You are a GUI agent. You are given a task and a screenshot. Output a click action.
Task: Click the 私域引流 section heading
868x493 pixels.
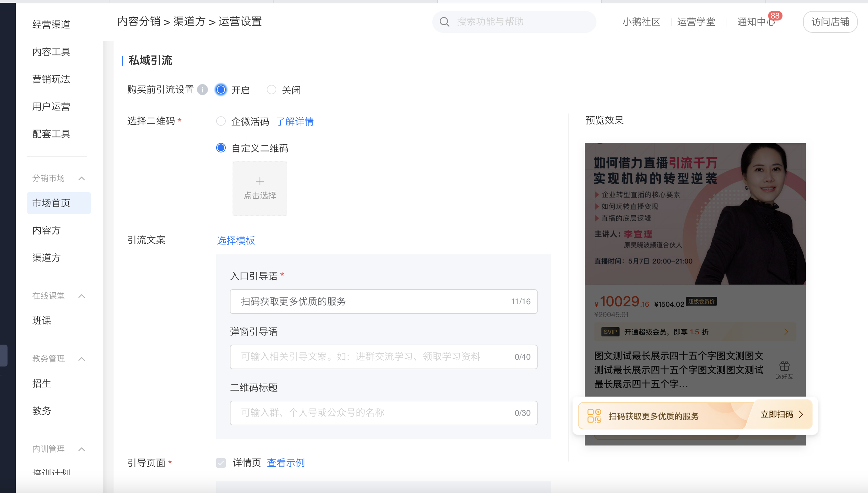coord(150,61)
